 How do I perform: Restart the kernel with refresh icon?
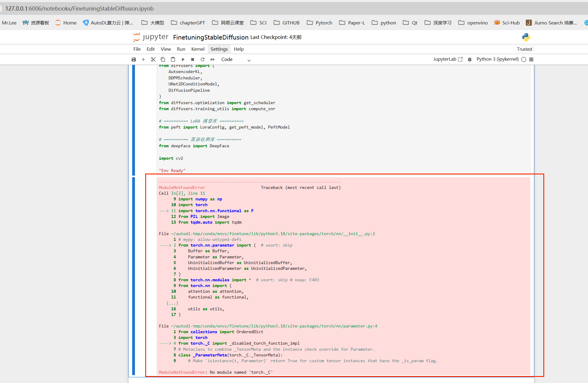[x=203, y=59]
